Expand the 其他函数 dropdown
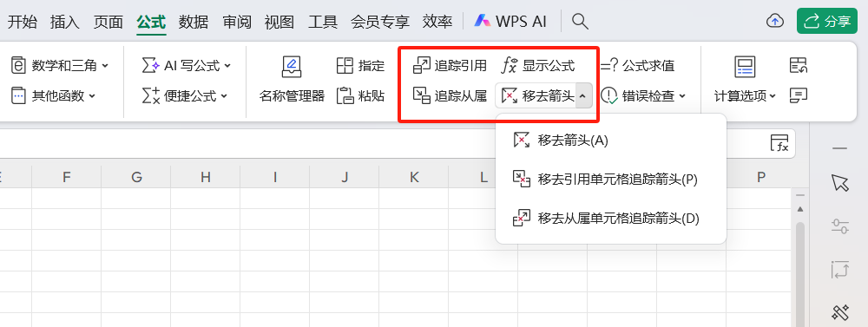Image resolution: width=868 pixels, height=327 pixels. point(53,95)
